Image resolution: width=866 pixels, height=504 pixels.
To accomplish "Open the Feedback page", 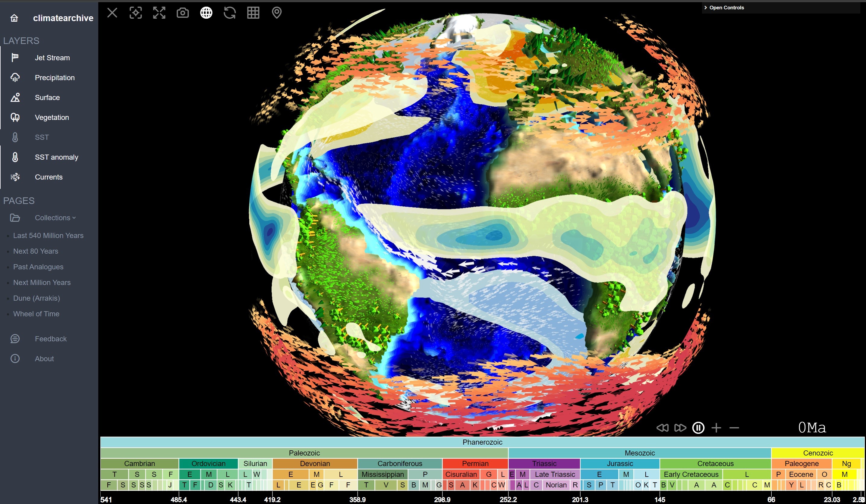I will tap(51, 339).
